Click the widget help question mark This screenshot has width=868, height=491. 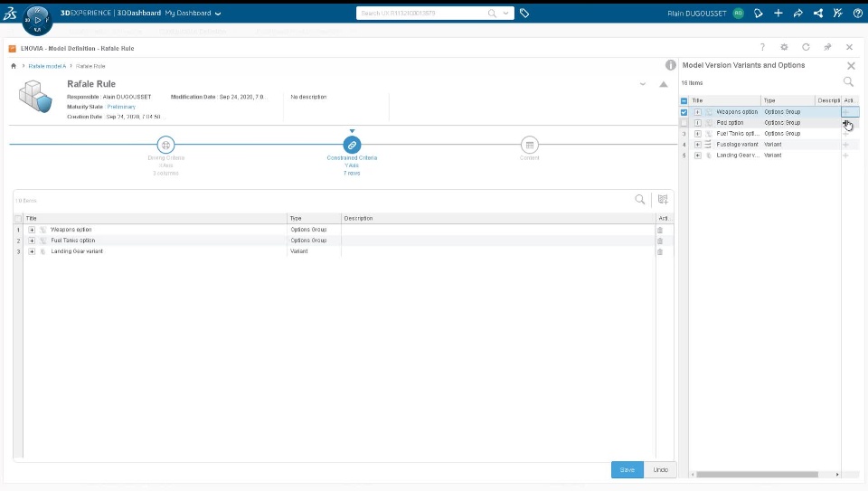(x=762, y=47)
